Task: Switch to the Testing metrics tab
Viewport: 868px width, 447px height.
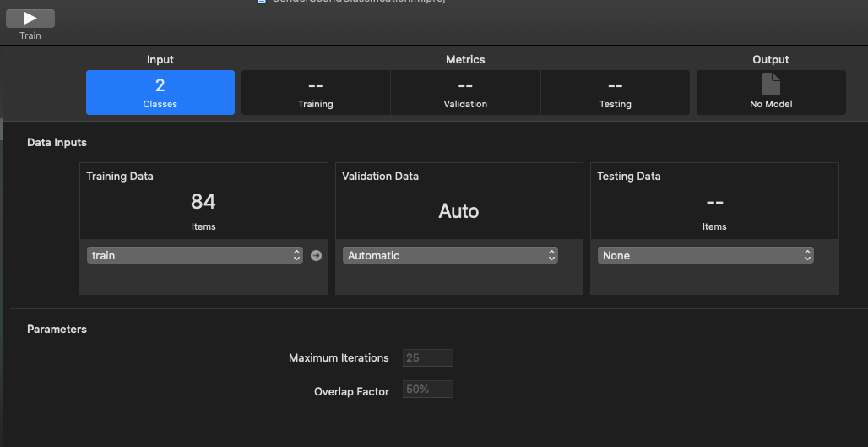Action: click(615, 92)
